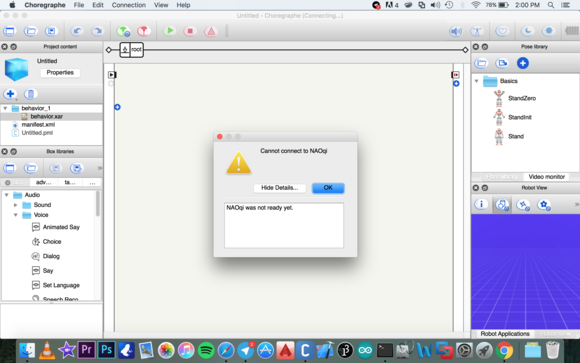The image size is (580, 363).
Task: Undo the last action in the toolbar
Action: pos(77,31)
